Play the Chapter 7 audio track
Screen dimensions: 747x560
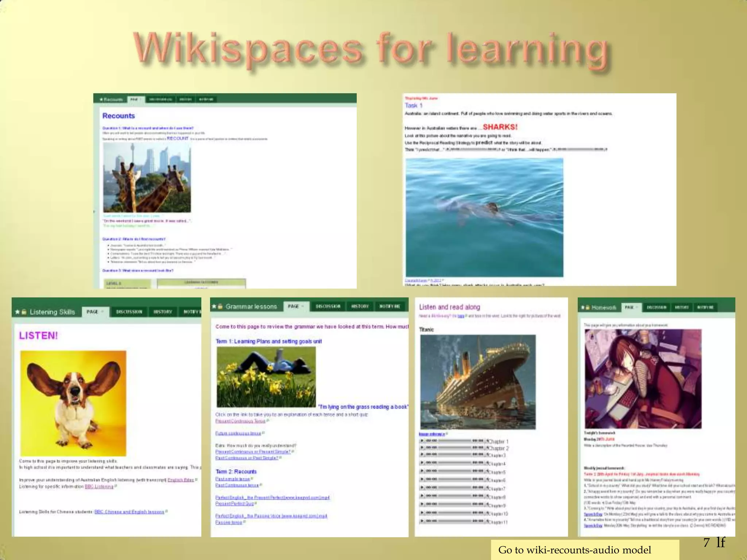[422, 487]
